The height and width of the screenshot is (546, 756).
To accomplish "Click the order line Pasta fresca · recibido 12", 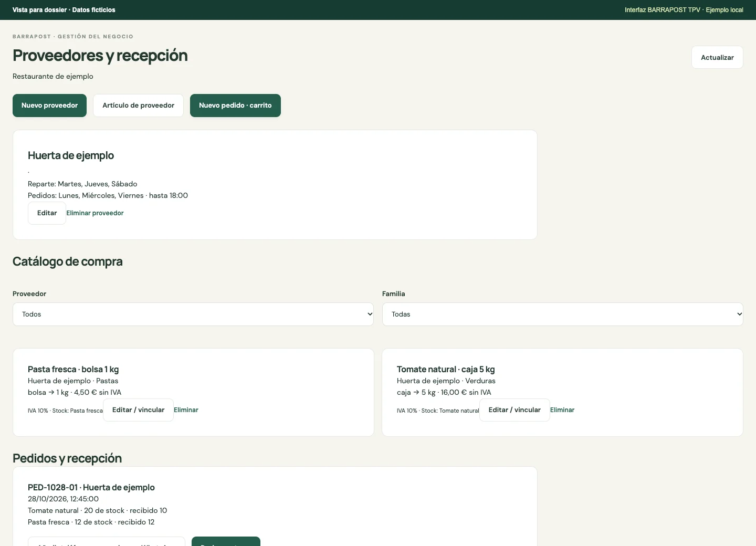I will click(x=91, y=522).
